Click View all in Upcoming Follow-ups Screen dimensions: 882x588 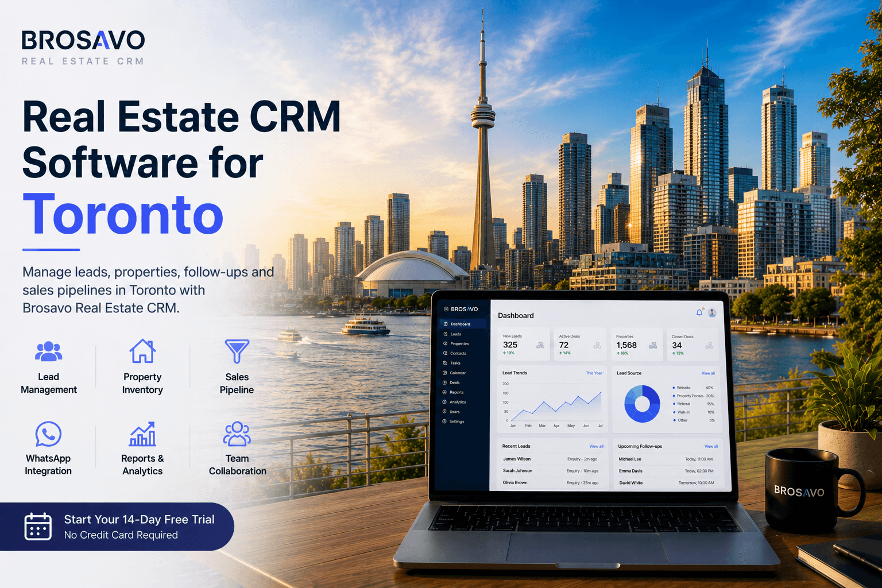tap(711, 446)
